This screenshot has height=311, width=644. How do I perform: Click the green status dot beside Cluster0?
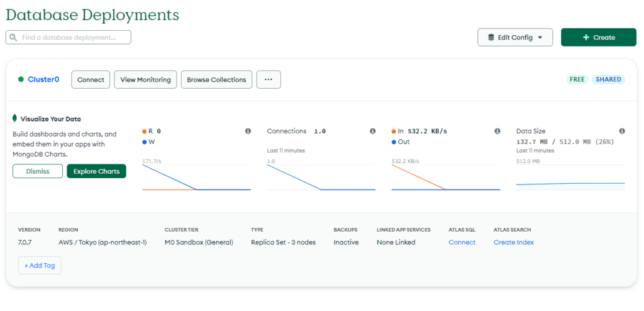21,79
